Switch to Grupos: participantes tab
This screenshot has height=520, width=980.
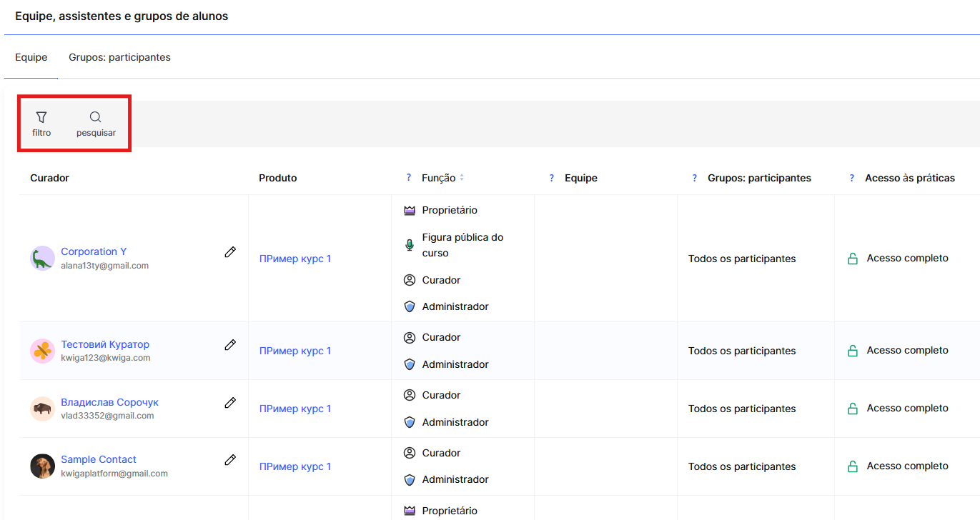coord(119,57)
